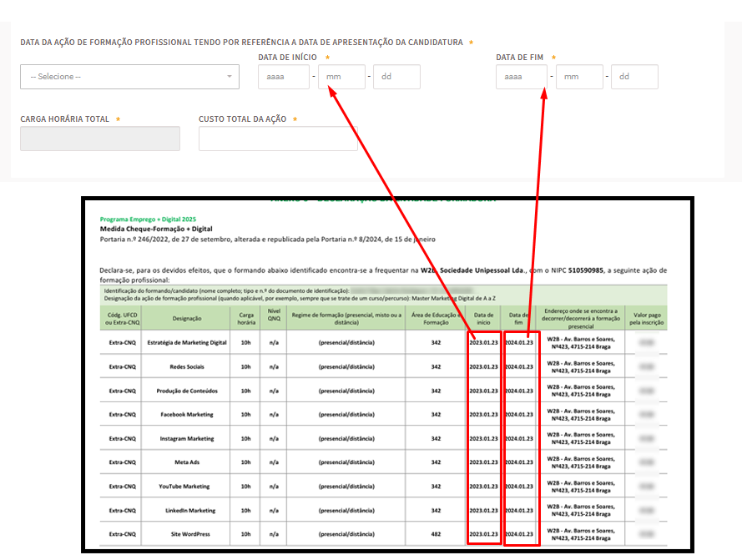Viewport: 742px width, 560px height.
Task: Focus the start date year field (aaaa)
Action: click(283, 77)
